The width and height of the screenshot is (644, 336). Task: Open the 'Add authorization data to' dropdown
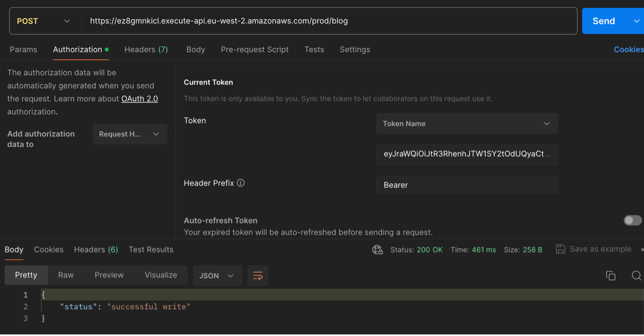pyautogui.click(x=130, y=133)
